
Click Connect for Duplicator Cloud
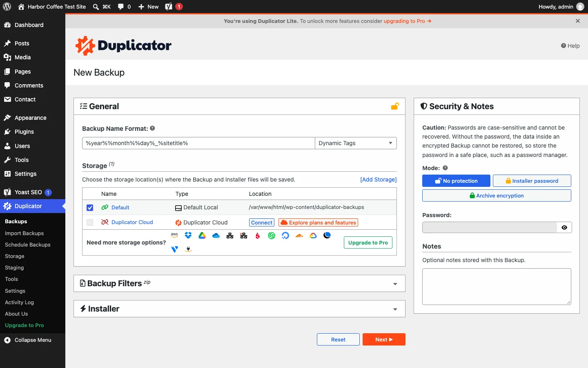pyautogui.click(x=262, y=222)
